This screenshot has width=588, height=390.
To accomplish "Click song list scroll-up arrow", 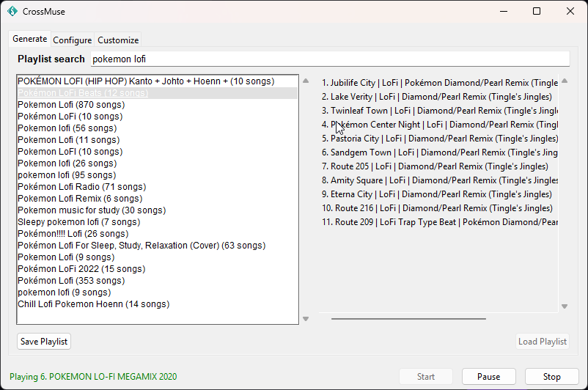I will [565, 81].
